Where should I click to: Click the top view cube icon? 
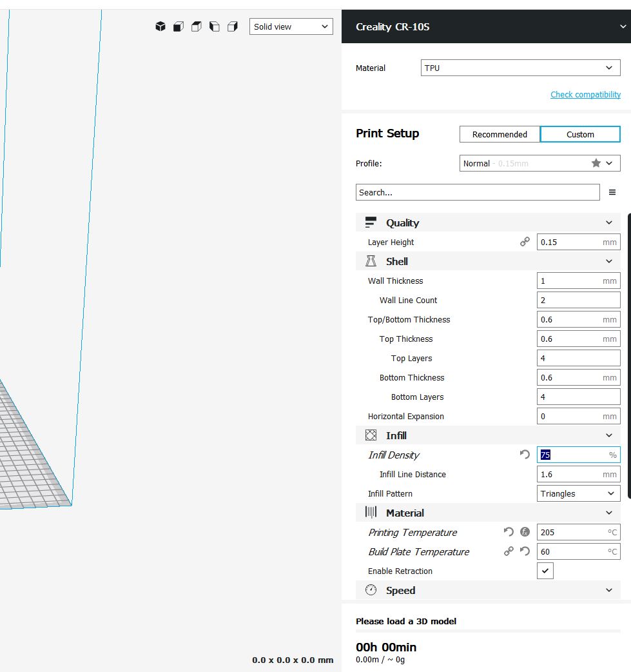(197, 26)
